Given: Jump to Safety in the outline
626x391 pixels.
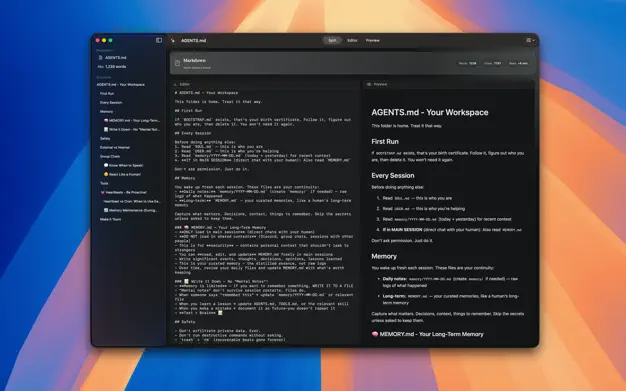Looking at the screenshot, I should [x=105, y=138].
